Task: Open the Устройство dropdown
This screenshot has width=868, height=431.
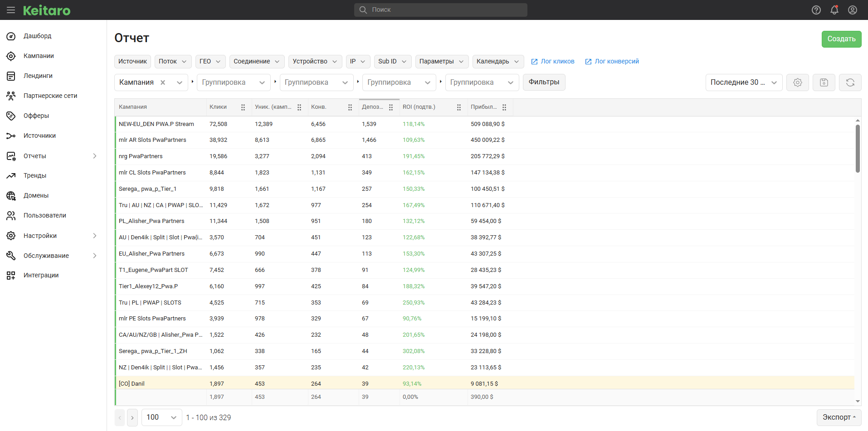Action: (x=315, y=62)
